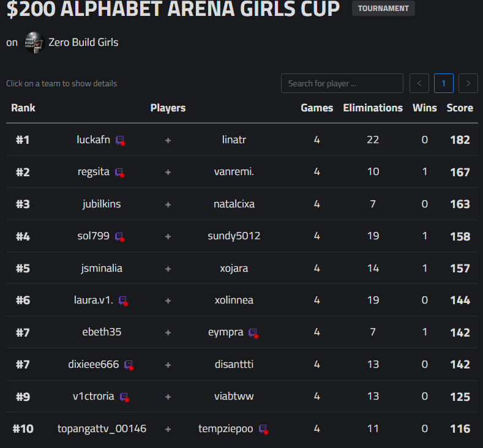
Task: Click the tournament title heading
Action: (173, 9)
